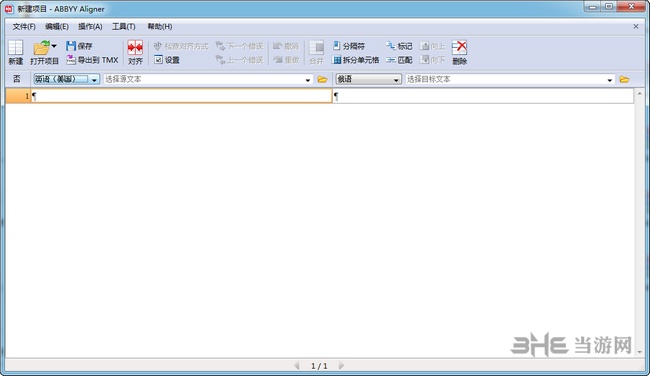The height and width of the screenshot is (376, 650).
Task: Insert separator with 分隔符
Action: point(349,46)
